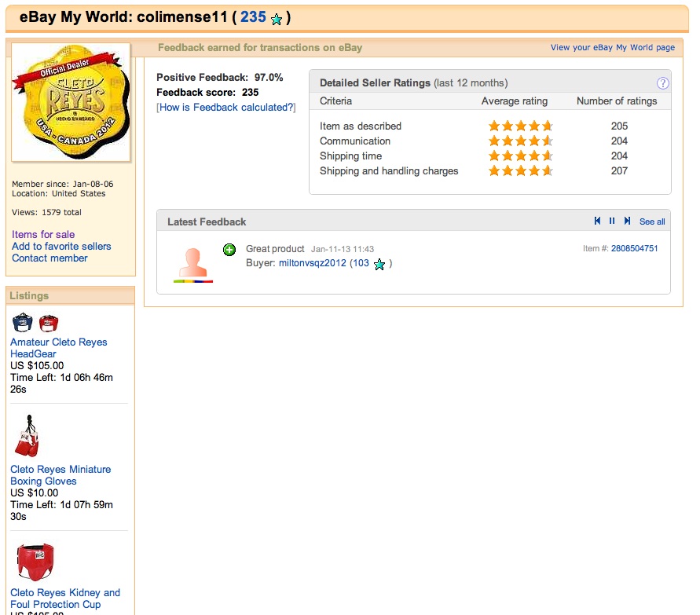Pause the latest feedback rotation

click(x=612, y=221)
